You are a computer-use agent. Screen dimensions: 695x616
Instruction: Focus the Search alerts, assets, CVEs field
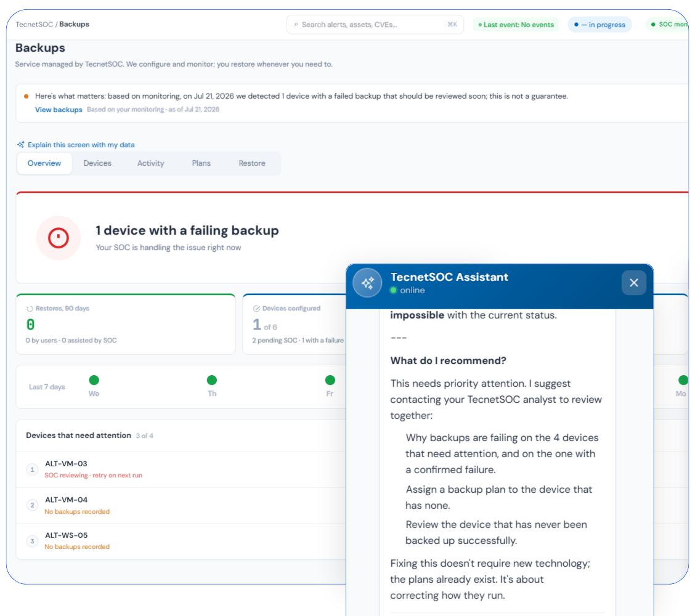[375, 25]
